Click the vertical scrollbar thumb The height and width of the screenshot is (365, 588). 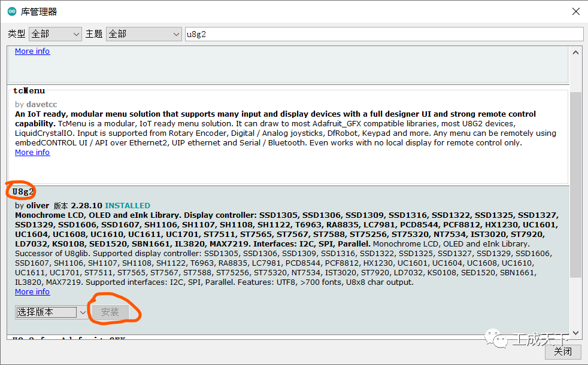[x=575, y=185]
